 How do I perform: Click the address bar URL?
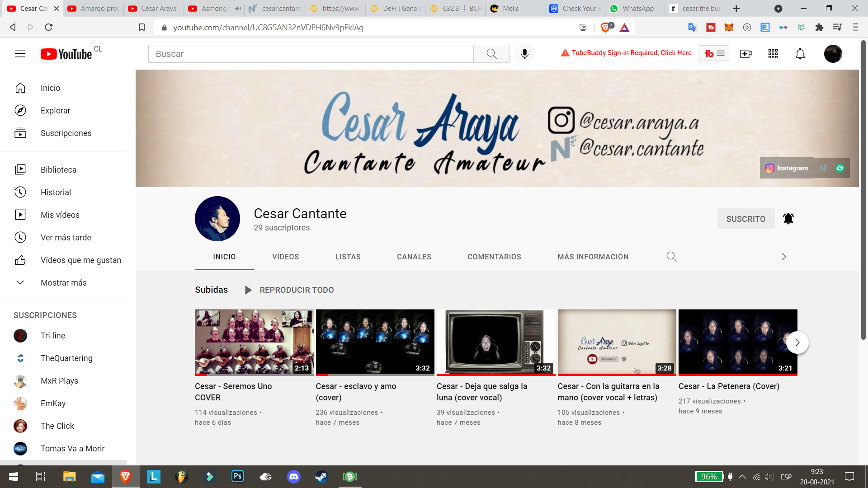click(x=268, y=28)
